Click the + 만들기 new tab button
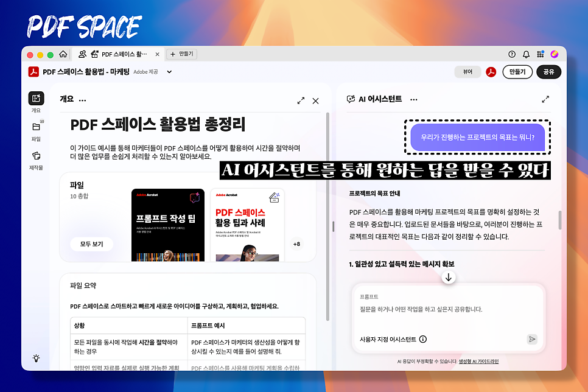This screenshot has height=392, width=588. [x=181, y=54]
